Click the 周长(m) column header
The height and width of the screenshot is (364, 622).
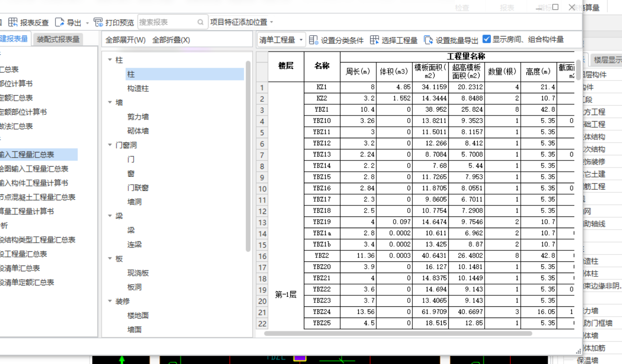pos(358,72)
